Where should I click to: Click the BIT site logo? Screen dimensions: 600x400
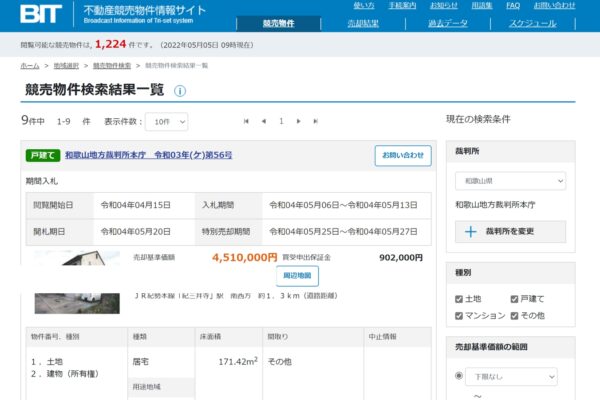(44, 14)
